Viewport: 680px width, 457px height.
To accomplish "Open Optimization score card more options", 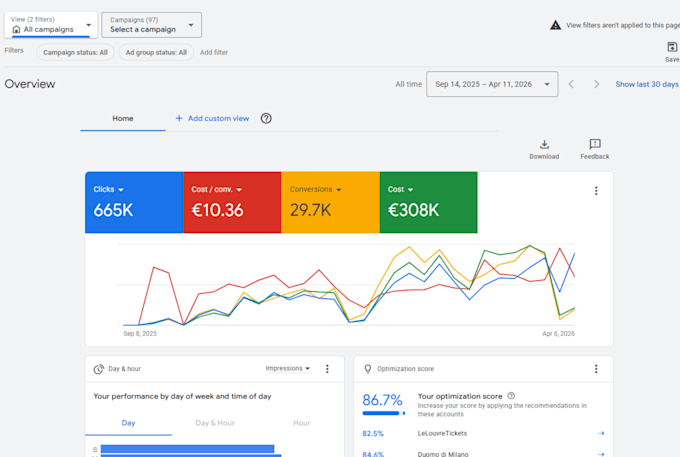I will point(596,369).
